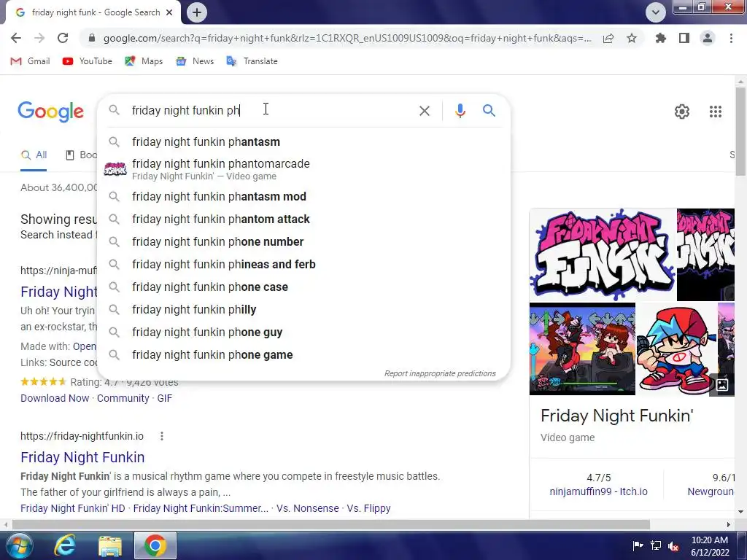Submit search with the blue magnifier icon

click(x=489, y=111)
